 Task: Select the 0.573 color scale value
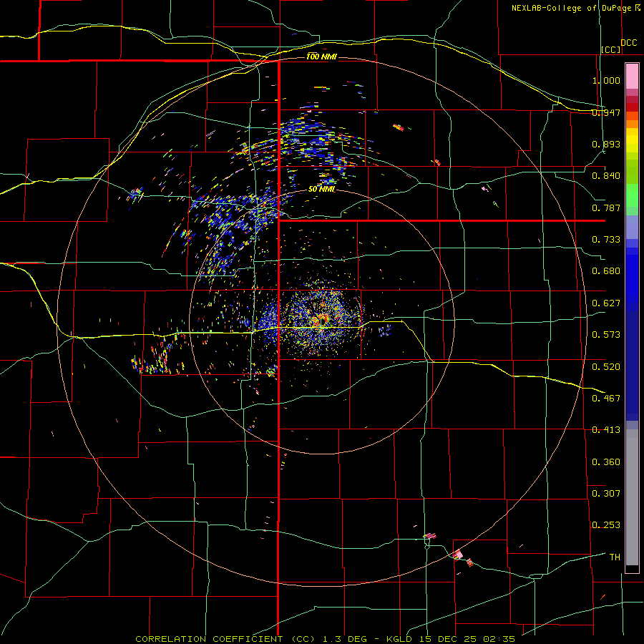coord(606,335)
